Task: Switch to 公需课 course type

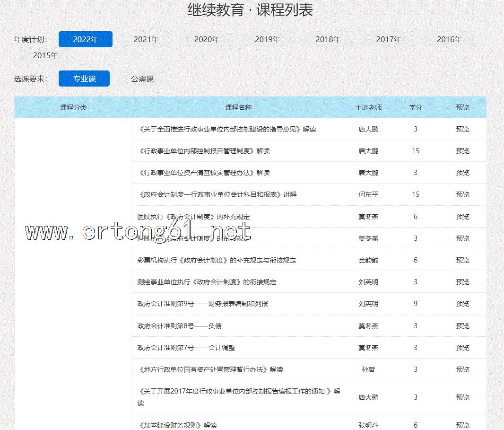Action: 142,79
